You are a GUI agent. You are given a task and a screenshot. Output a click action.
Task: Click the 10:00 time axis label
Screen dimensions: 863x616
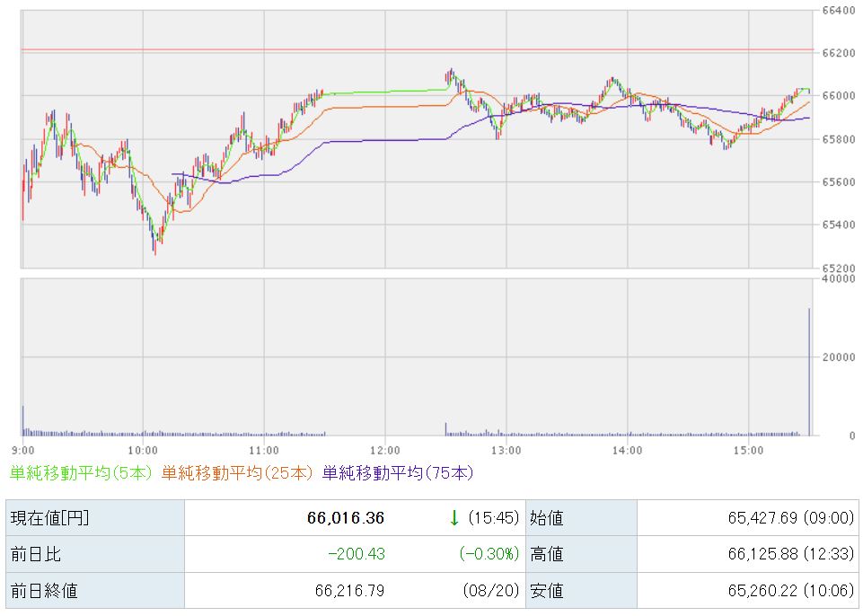click(x=143, y=451)
